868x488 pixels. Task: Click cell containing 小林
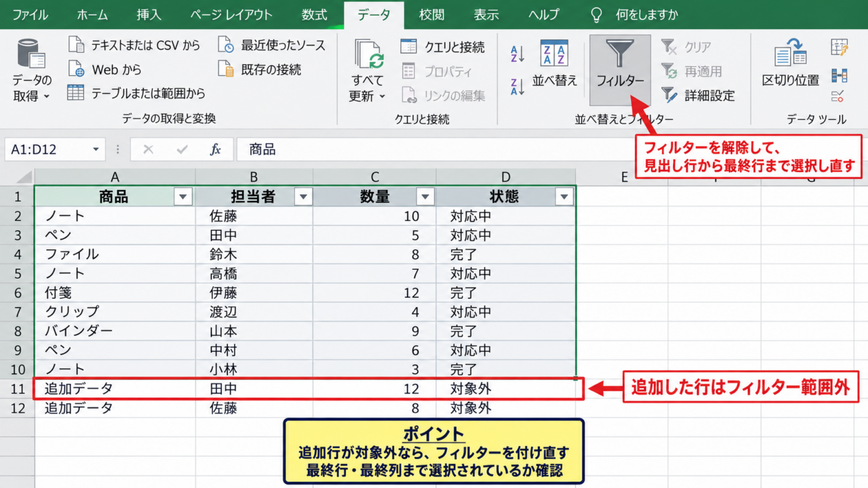coord(254,370)
